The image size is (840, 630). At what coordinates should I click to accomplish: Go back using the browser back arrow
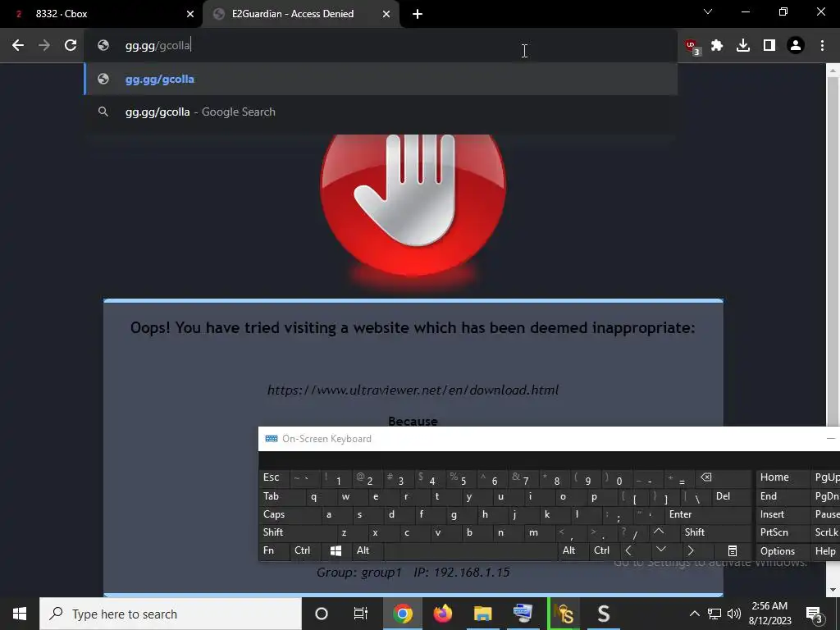[18, 46]
